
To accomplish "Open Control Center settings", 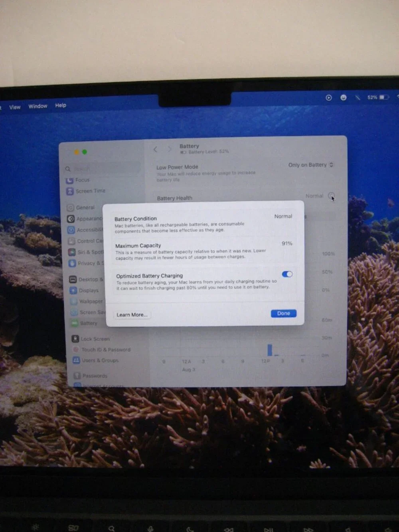I will [x=85, y=241].
